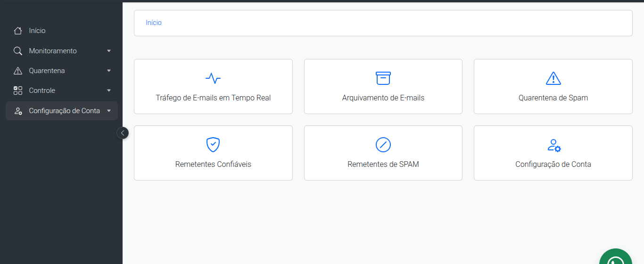Click the warning triangle icon in Quarentena de Spam card
The height and width of the screenshot is (264, 644).
553,78
